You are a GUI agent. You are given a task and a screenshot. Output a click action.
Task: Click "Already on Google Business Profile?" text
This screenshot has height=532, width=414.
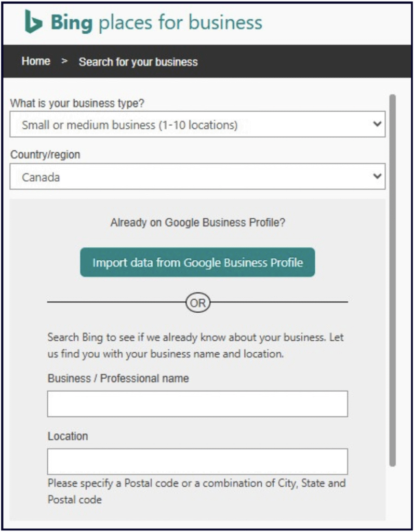[x=197, y=223]
